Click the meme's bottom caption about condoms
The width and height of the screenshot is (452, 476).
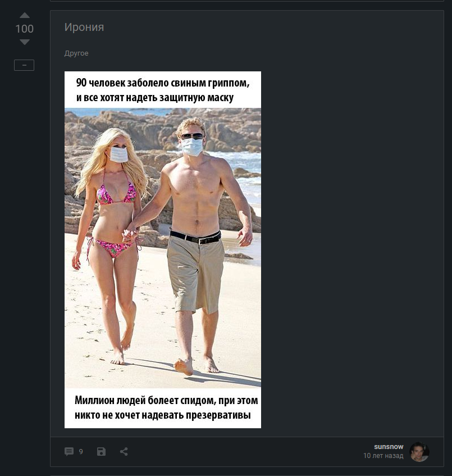(166, 407)
